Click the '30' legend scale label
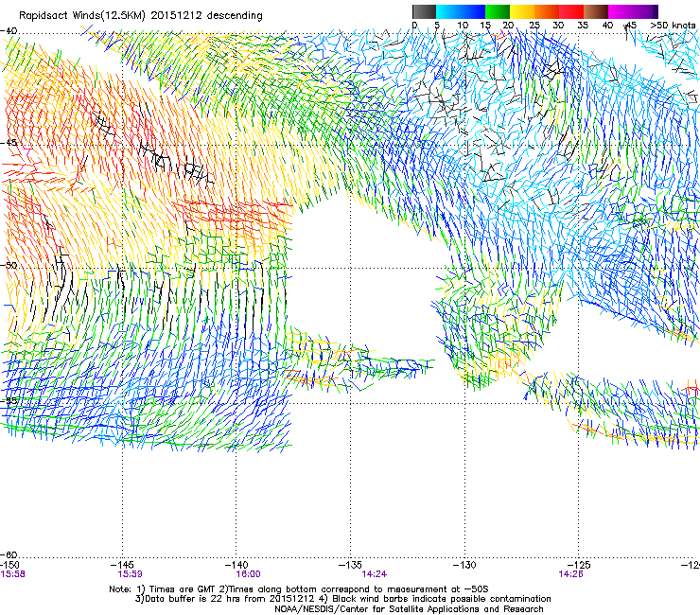 [x=558, y=25]
